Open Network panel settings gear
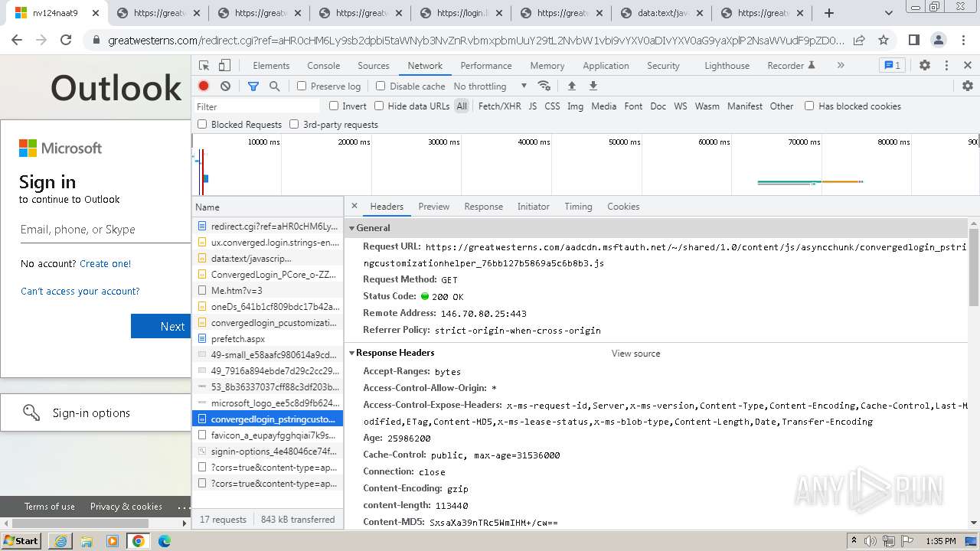The height and width of the screenshot is (551, 980). tap(968, 86)
